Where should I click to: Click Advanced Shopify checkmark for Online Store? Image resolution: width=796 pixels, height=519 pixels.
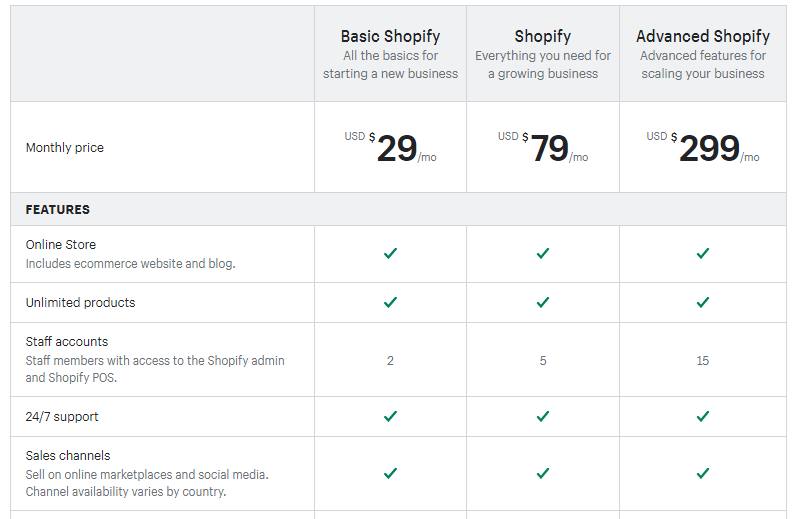pyautogui.click(x=703, y=253)
